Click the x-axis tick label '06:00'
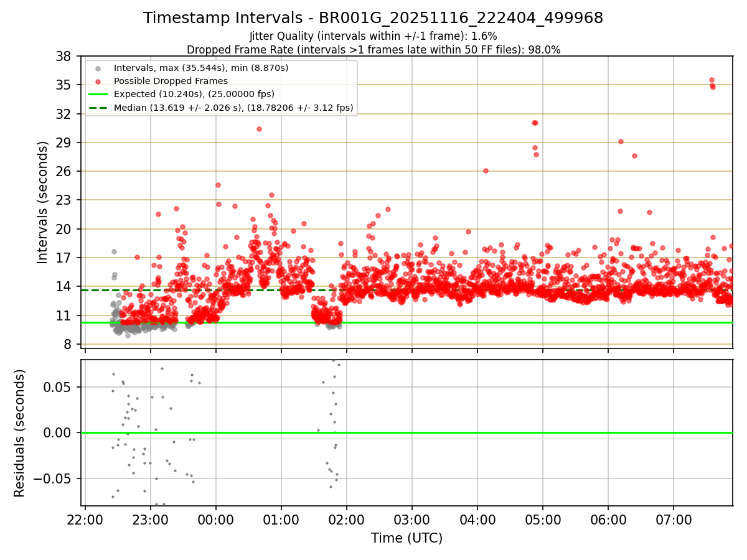 [608, 519]
